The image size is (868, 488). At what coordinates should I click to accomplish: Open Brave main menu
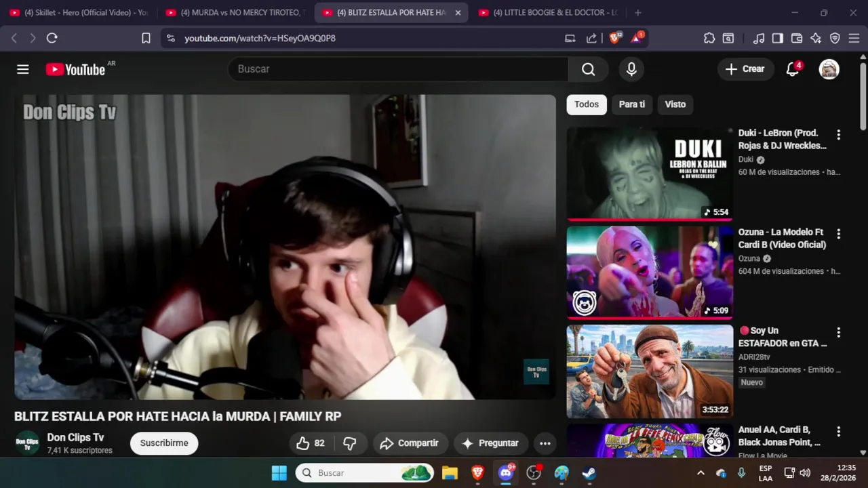[x=854, y=39]
